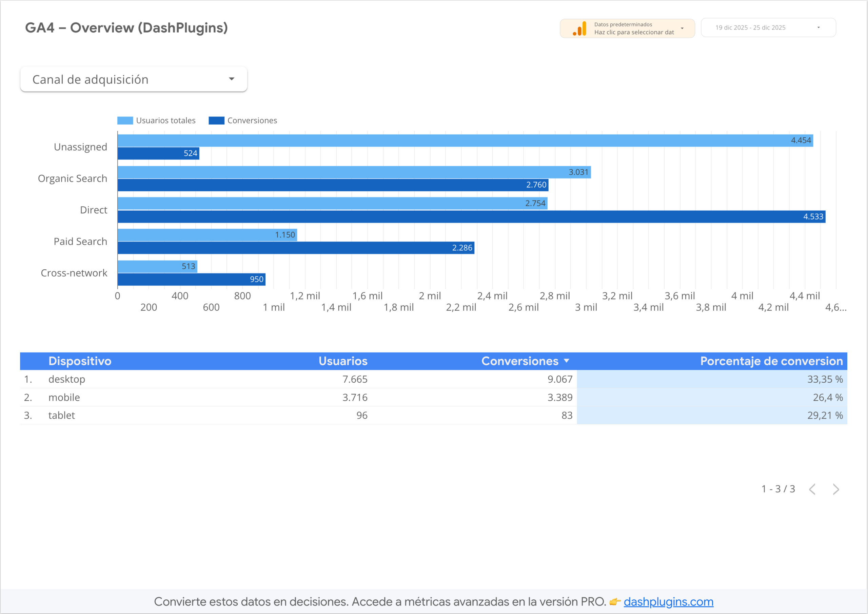868x614 pixels.
Task: Click the Conversiones legend swatch
Action: pyautogui.click(x=216, y=120)
